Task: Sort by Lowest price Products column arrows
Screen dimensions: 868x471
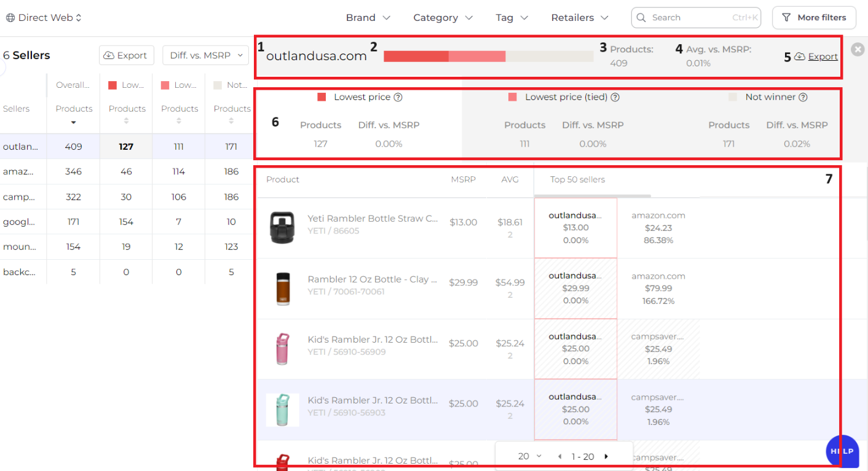Action: coord(126,121)
